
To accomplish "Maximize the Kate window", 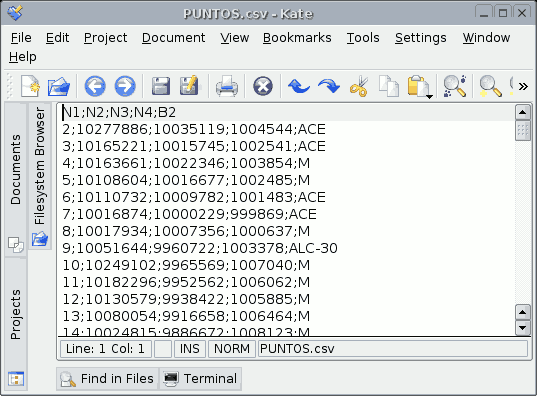I will point(502,13).
